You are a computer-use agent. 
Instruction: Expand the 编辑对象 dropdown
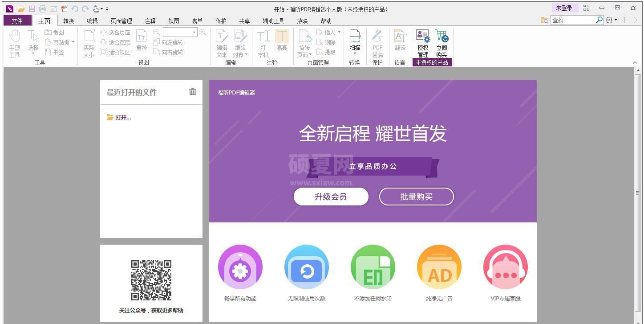[246, 55]
